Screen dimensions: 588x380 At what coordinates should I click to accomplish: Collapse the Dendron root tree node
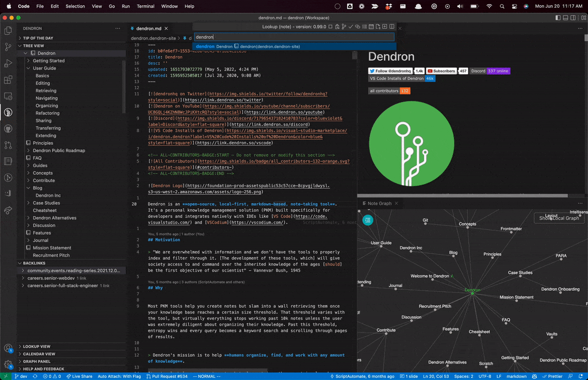25,53
